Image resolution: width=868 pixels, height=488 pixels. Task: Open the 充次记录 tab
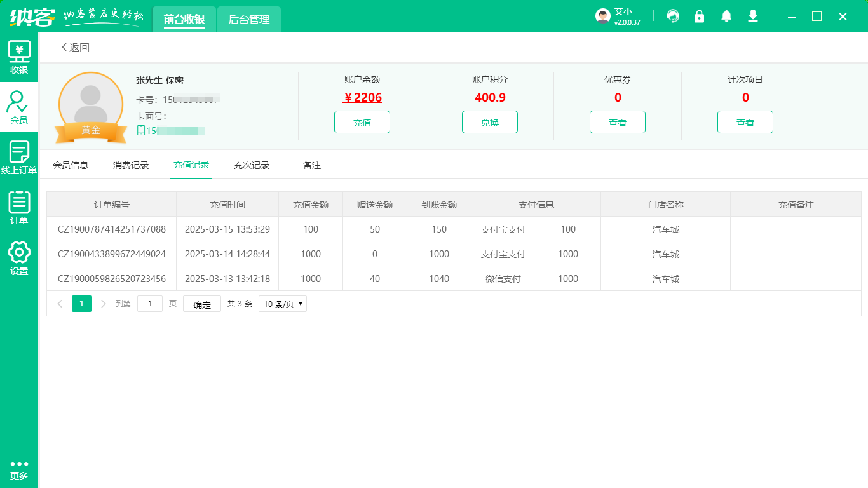252,165
